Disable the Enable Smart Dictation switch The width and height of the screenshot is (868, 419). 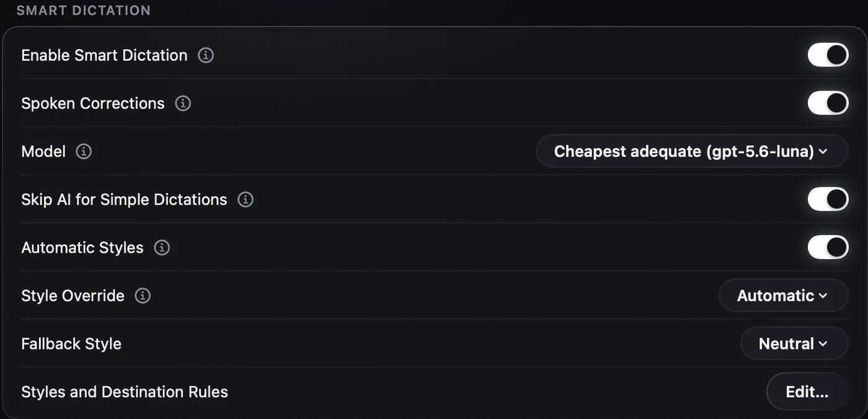point(828,55)
